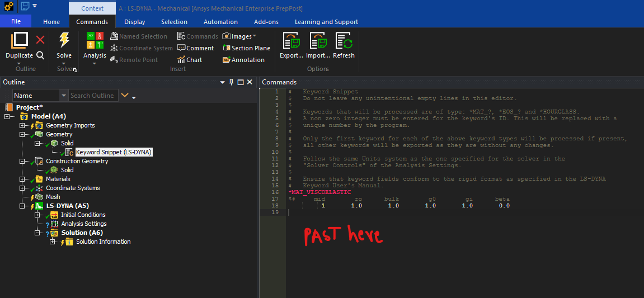The width and height of the screenshot is (644, 298).
Task: Select the Project* tree root
Action: [29, 107]
